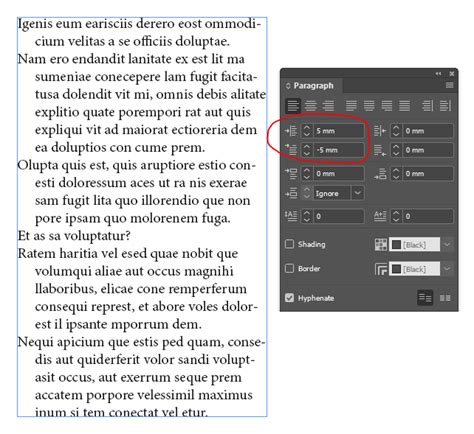The image size is (474, 434).
Task: Step the Left Indent 5 mm value
Action: 307,131
